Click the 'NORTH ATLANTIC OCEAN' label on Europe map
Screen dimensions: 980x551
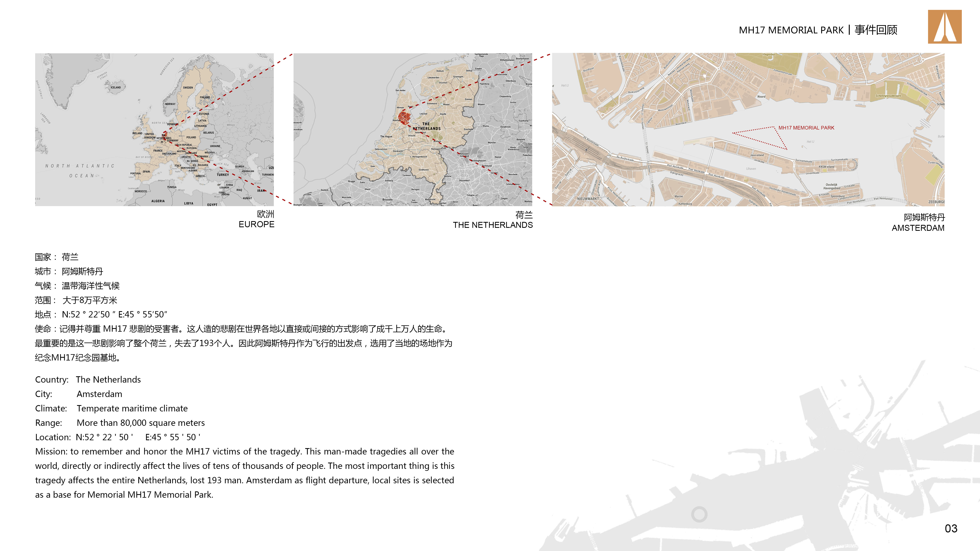tap(80, 171)
